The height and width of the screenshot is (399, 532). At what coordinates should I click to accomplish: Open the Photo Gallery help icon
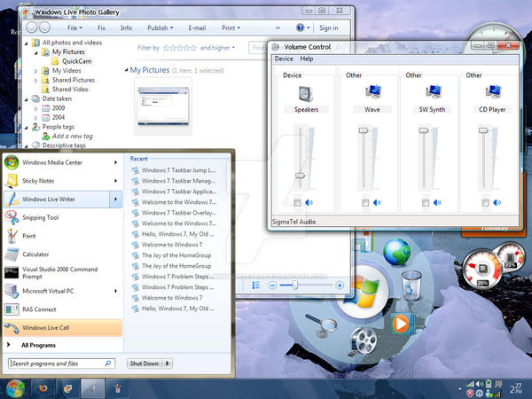(x=301, y=27)
